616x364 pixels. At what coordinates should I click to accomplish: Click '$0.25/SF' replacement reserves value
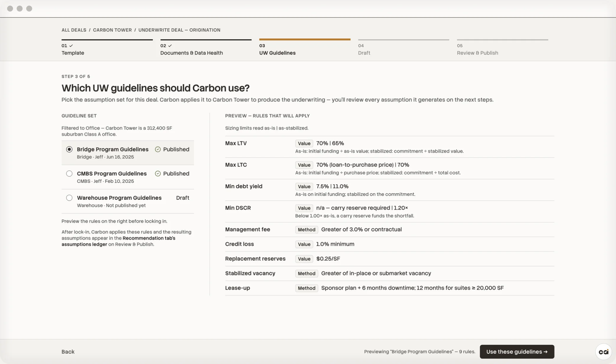[x=328, y=259]
